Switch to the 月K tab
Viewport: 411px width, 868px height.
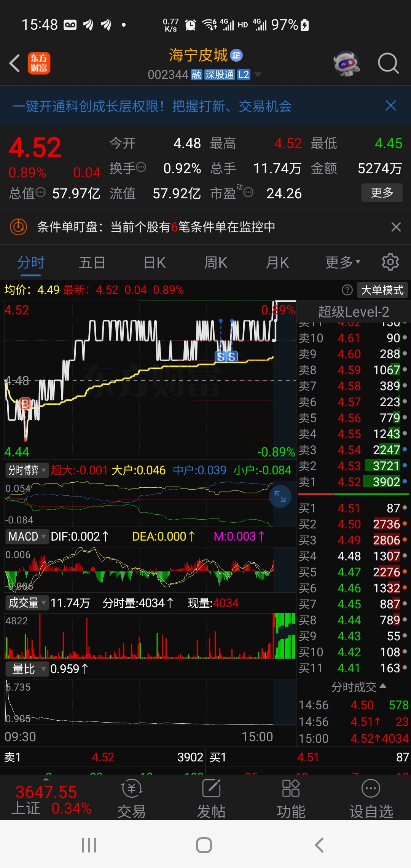pos(277,263)
